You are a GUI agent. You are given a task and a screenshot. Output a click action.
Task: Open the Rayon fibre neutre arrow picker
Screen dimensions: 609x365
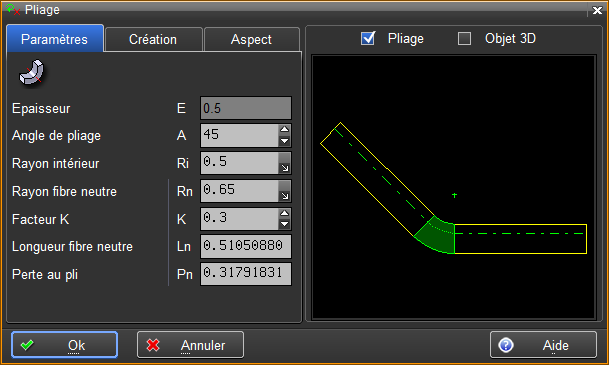pos(285,191)
